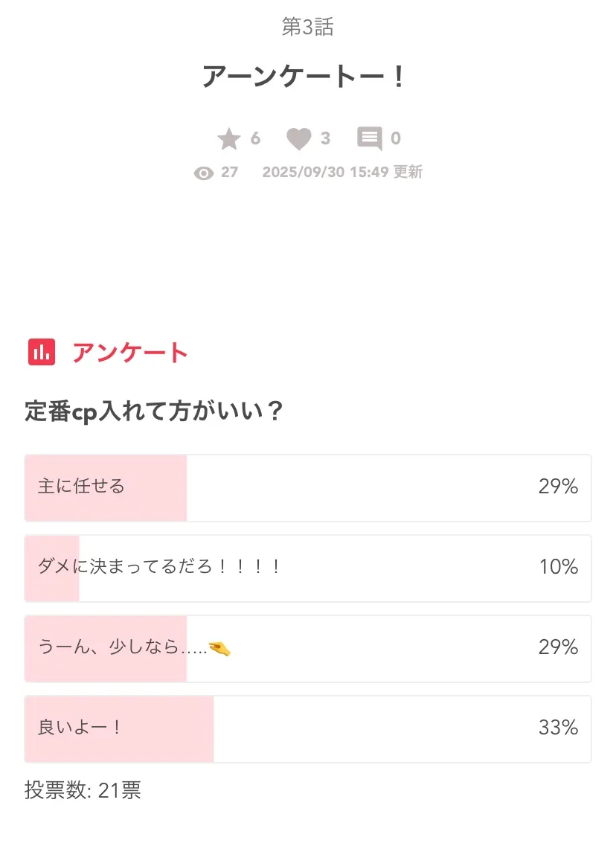The width and height of the screenshot is (616, 846).
Task: Open comments via the speech bubble icon
Action: coord(369,139)
